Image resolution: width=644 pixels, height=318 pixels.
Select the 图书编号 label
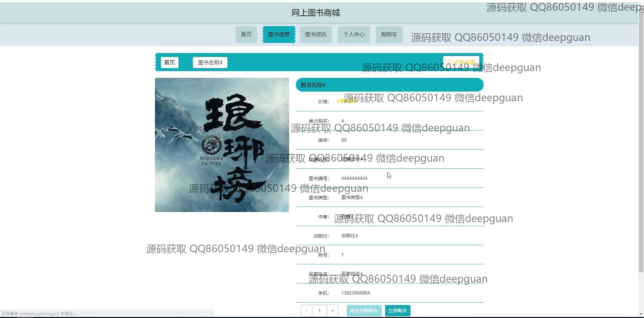click(x=319, y=179)
